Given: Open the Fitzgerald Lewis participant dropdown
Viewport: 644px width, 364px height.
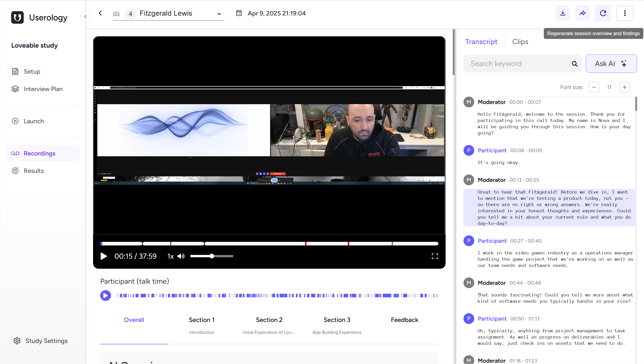Looking at the screenshot, I should (219, 14).
